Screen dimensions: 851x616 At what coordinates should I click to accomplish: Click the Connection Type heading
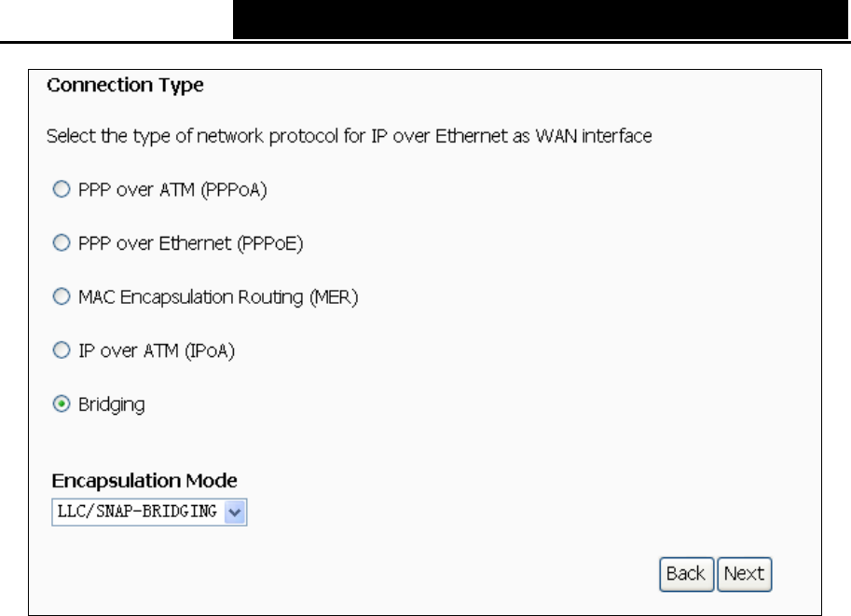[126, 85]
